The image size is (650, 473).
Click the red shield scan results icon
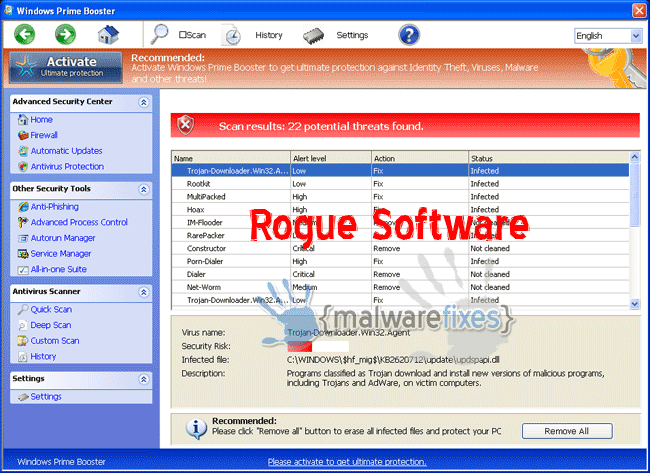pos(185,125)
